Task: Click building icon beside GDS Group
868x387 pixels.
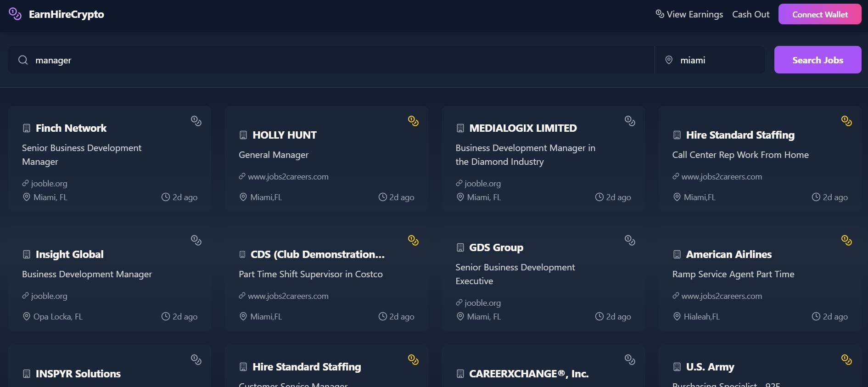Action: point(460,247)
